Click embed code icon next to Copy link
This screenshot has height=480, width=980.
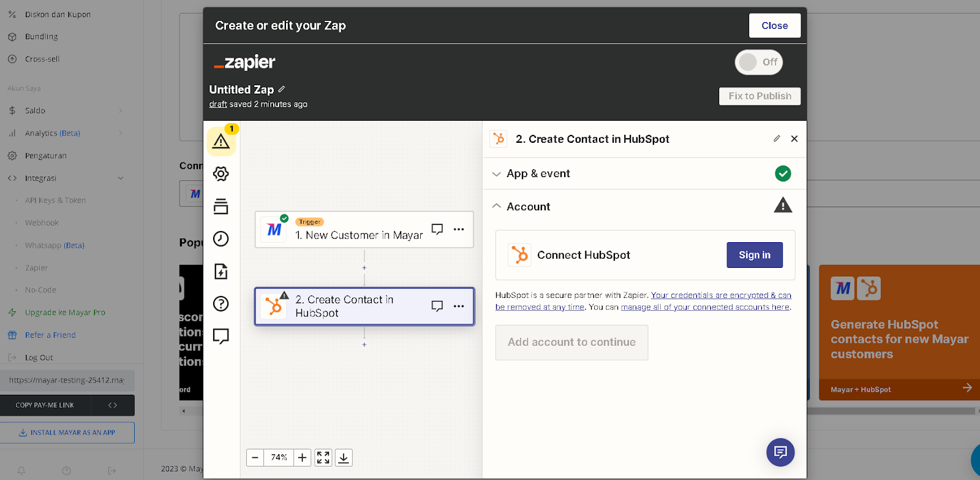(113, 405)
